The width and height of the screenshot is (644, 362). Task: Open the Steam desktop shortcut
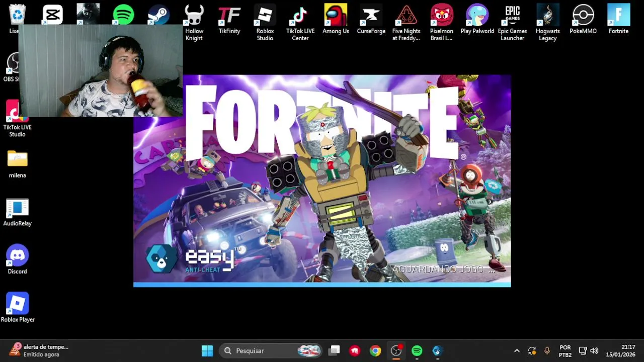pyautogui.click(x=158, y=14)
